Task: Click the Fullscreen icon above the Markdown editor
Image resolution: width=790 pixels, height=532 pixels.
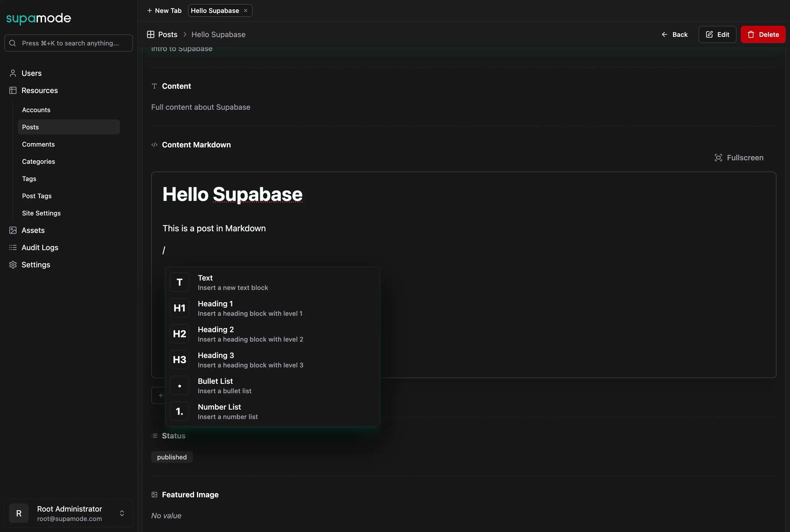Action: (718, 157)
